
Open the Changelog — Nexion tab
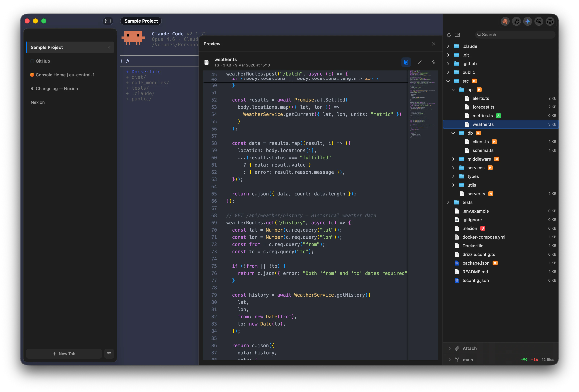click(70, 89)
